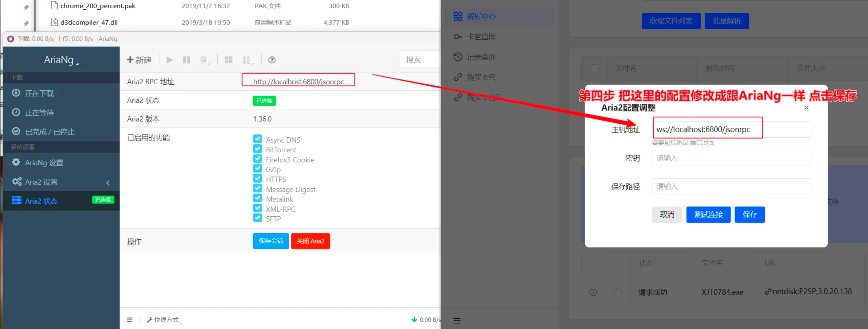Click the hamburger menu icon at AriaNg bottom
The image size is (868, 329).
coord(130,320)
